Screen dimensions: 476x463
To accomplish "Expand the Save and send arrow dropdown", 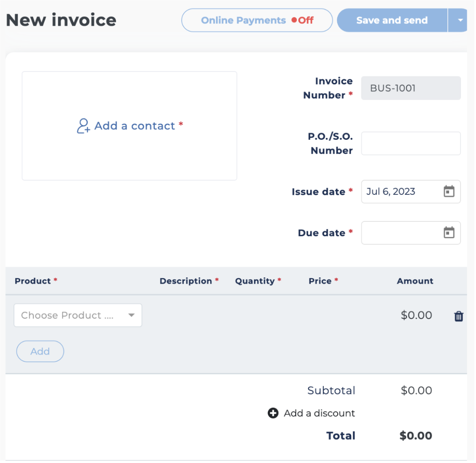I will pyautogui.click(x=460, y=20).
